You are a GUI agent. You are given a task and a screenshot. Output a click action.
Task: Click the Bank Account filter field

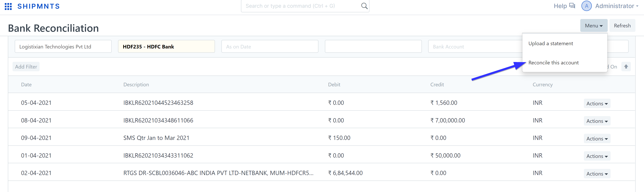(x=475, y=46)
